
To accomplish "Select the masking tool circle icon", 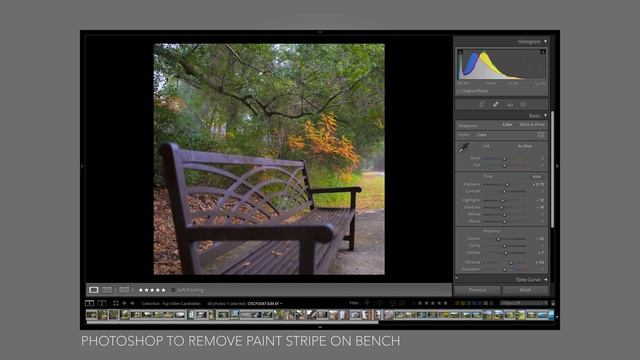I will tap(523, 104).
